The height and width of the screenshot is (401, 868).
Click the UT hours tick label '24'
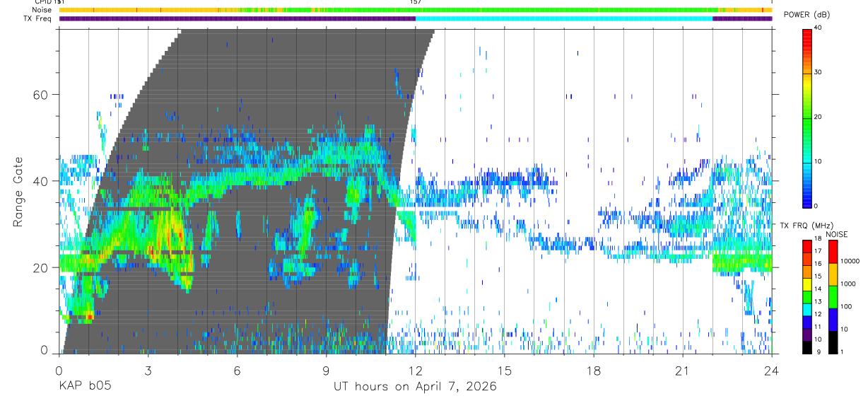tap(771, 371)
